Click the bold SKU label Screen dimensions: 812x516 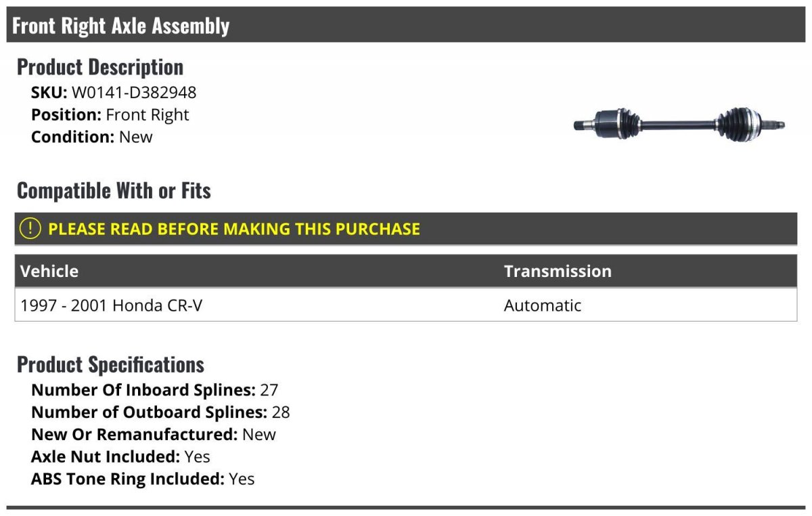click(x=49, y=93)
